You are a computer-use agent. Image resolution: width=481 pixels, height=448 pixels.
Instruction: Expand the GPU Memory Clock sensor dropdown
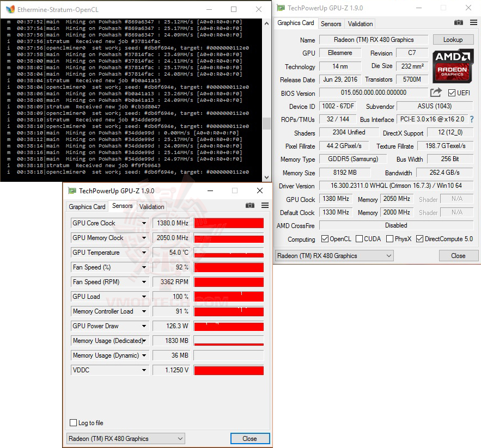pos(144,238)
